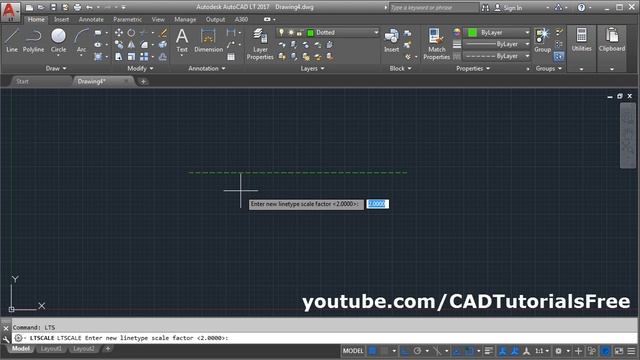Toggle layer freeze sun icon
The image size is (640, 360).
click(x=291, y=32)
